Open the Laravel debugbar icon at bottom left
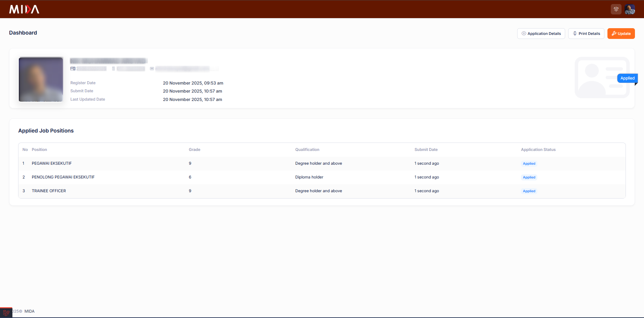644x318 pixels. coord(6,312)
